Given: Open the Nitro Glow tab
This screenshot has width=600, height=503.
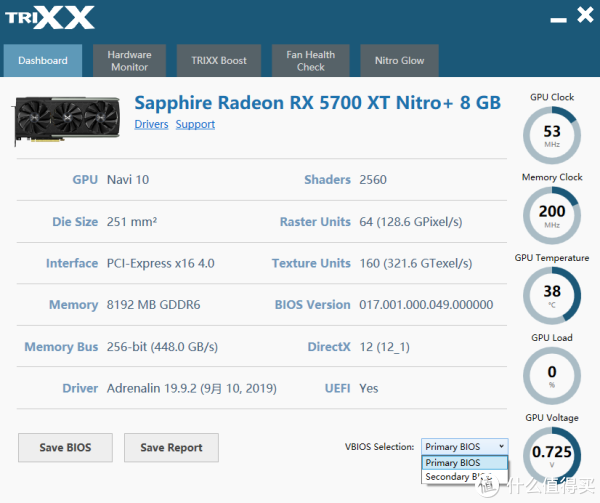Looking at the screenshot, I should pyautogui.click(x=399, y=60).
